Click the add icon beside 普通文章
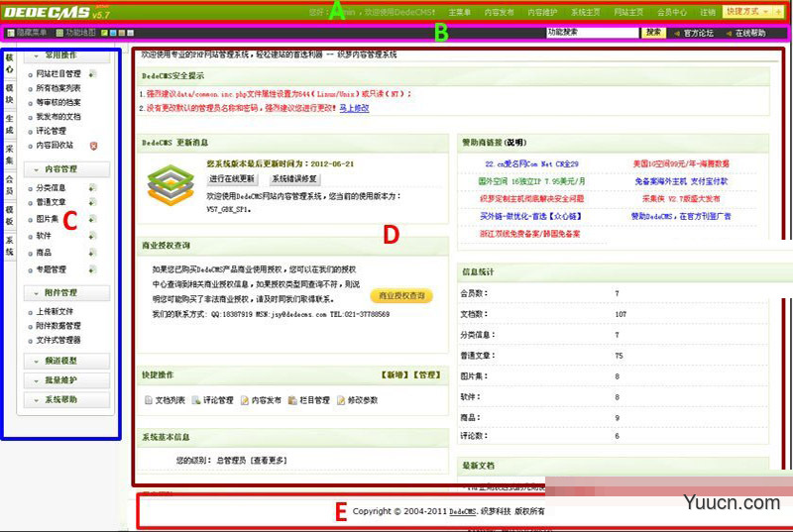The height and width of the screenshot is (532, 793). point(92,202)
